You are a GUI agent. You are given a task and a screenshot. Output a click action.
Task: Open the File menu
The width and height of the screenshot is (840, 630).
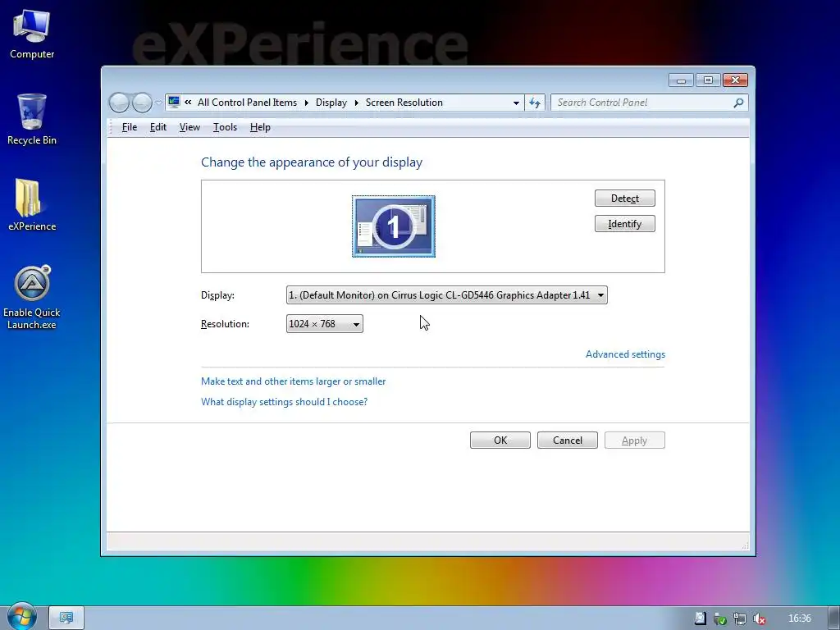click(x=130, y=127)
